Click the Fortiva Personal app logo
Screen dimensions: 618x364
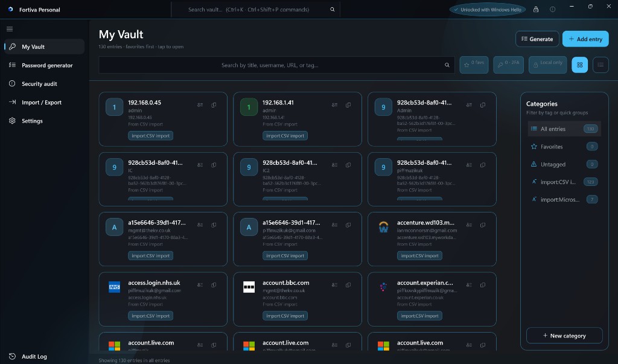click(x=11, y=9)
